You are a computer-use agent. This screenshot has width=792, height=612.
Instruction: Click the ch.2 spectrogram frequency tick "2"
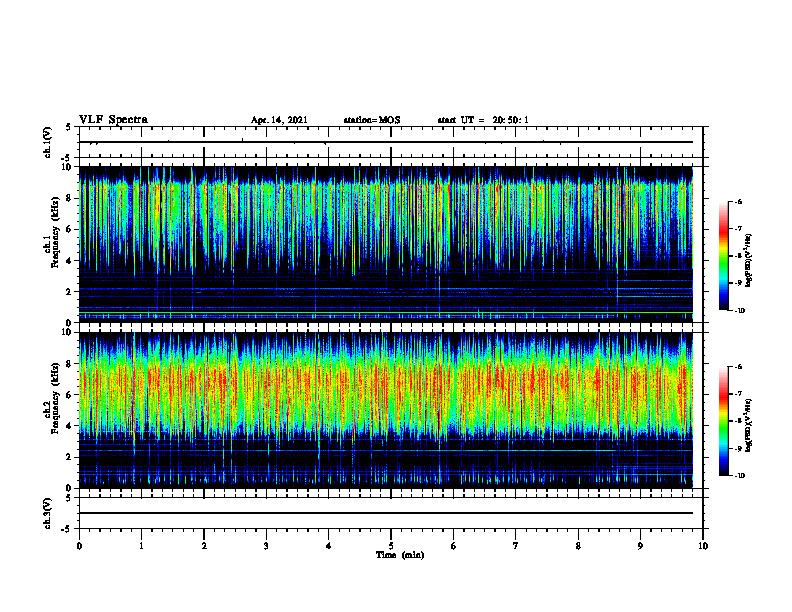(x=69, y=457)
